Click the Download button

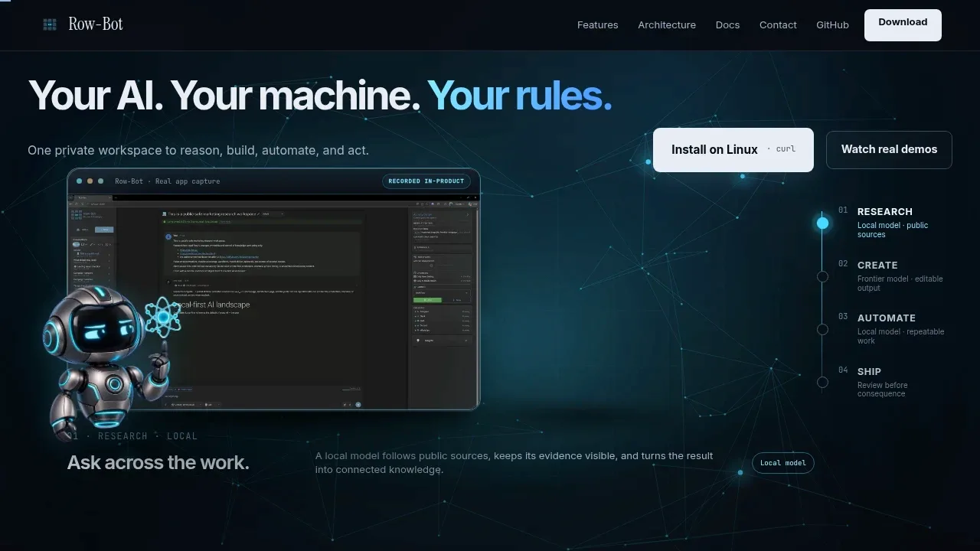[903, 24]
